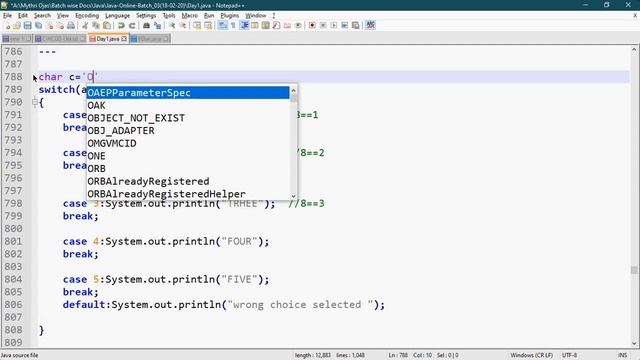The height and width of the screenshot is (360, 640).
Task: Open the Tools menu
Action: tap(169, 16)
